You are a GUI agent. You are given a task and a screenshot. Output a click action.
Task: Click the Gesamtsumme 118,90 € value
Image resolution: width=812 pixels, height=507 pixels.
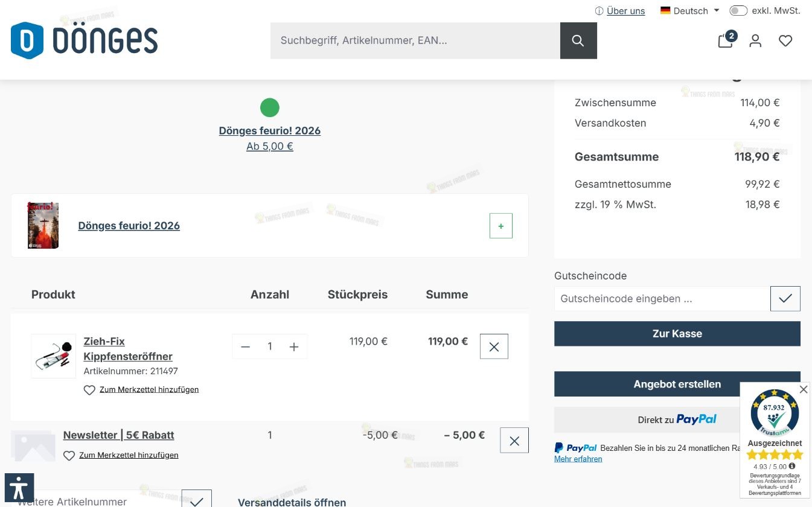click(x=757, y=157)
